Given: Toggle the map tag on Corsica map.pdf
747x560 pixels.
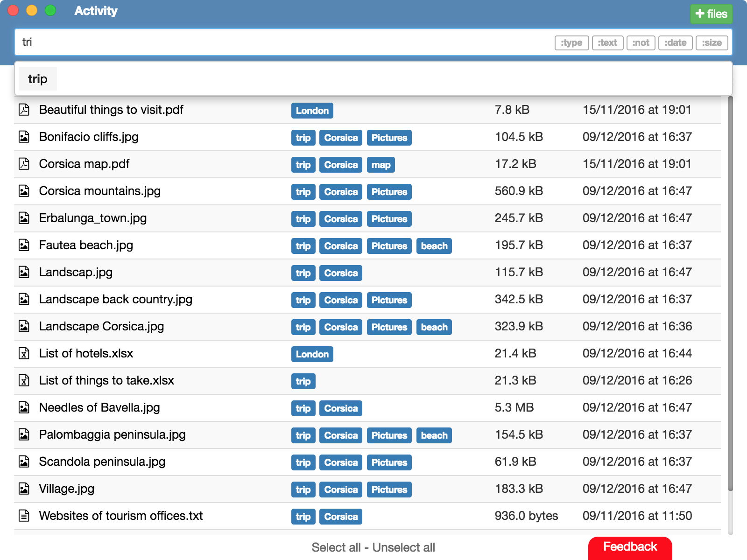Looking at the screenshot, I should [381, 164].
